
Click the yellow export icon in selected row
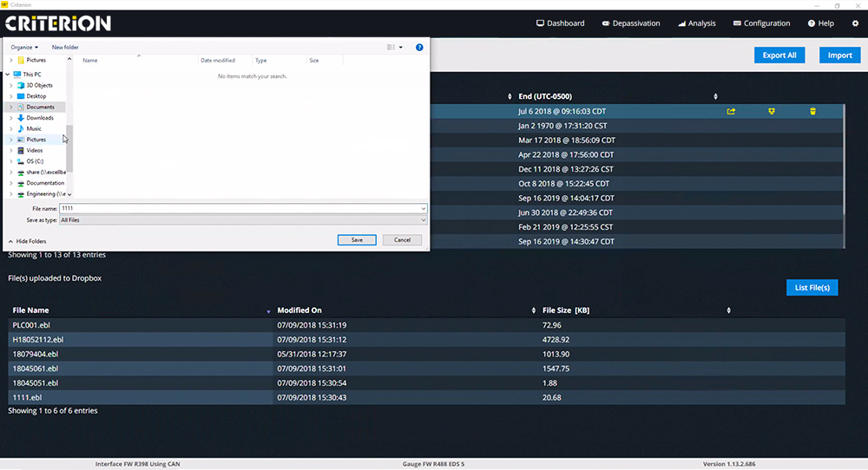pos(731,111)
